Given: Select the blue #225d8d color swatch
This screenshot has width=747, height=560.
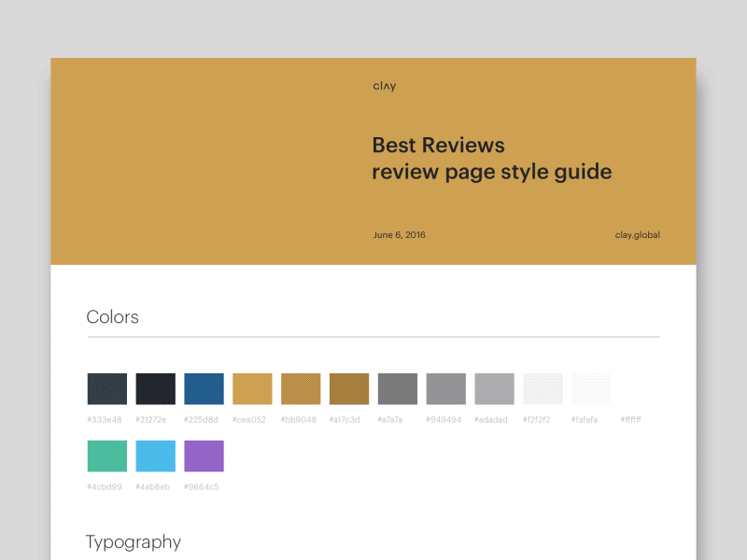Looking at the screenshot, I should coord(204,388).
